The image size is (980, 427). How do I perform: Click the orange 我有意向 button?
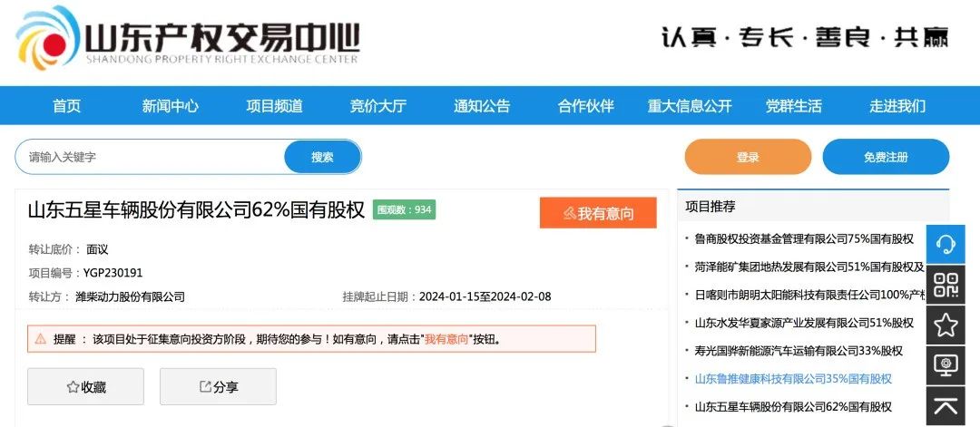[598, 213]
